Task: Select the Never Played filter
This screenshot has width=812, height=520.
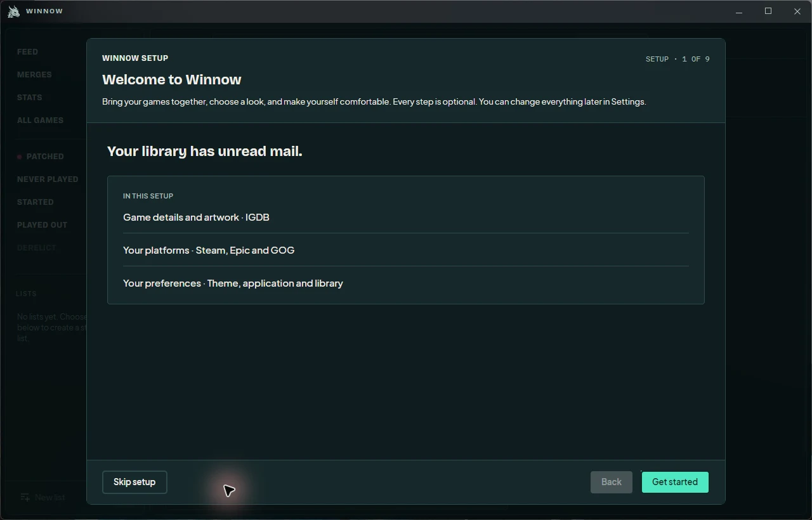Action: [x=48, y=179]
